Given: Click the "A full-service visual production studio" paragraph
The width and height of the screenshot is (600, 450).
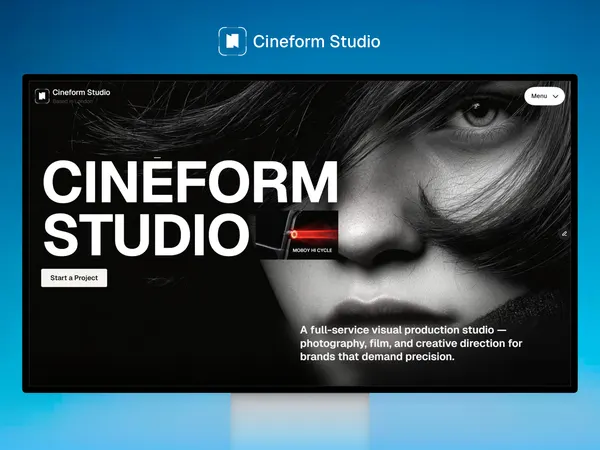Looking at the screenshot, I should (x=411, y=343).
